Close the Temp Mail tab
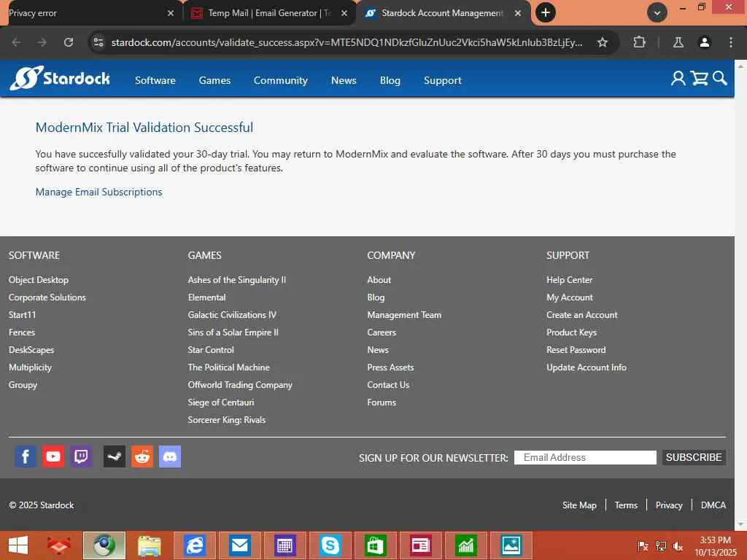 344,13
